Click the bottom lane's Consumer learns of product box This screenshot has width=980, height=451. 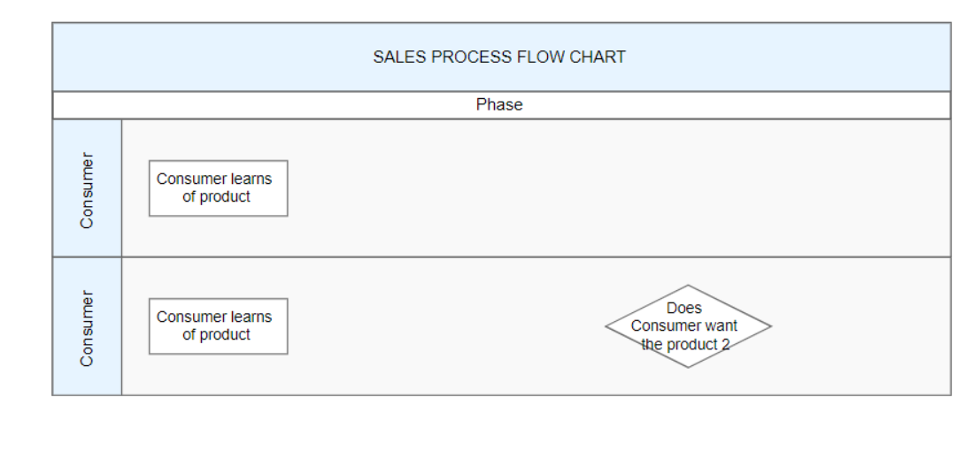(218, 326)
